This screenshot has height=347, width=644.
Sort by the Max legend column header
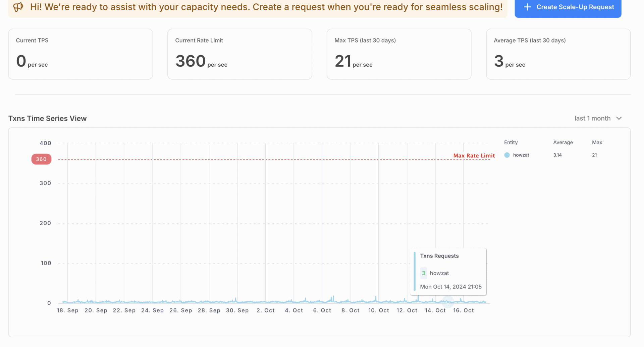[x=597, y=142]
